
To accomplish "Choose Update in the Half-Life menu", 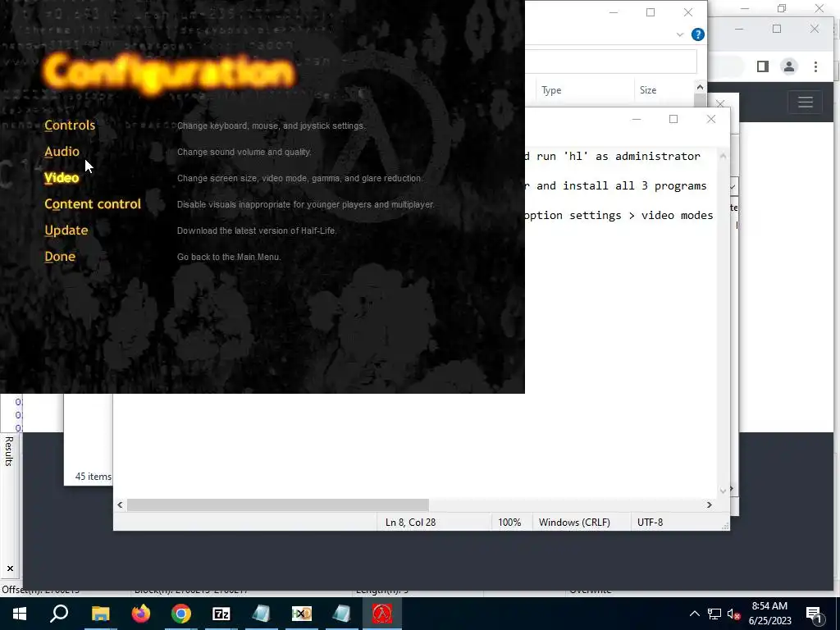I will tap(66, 231).
